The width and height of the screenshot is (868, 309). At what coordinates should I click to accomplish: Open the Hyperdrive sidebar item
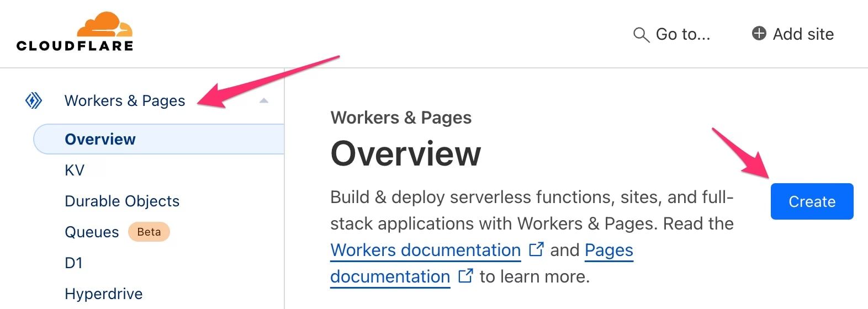pyautogui.click(x=104, y=294)
